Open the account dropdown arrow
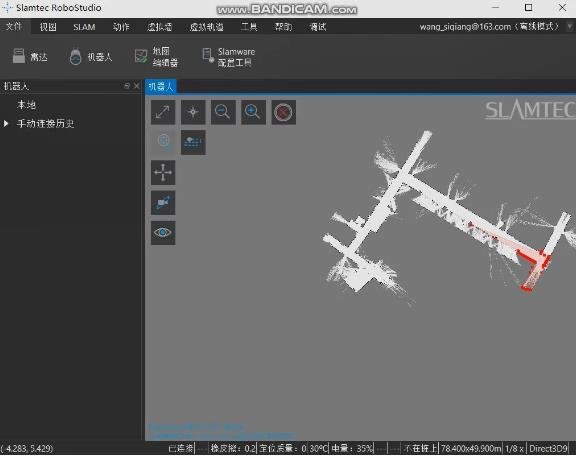The height and width of the screenshot is (456, 576). pyautogui.click(x=570, y=26)
